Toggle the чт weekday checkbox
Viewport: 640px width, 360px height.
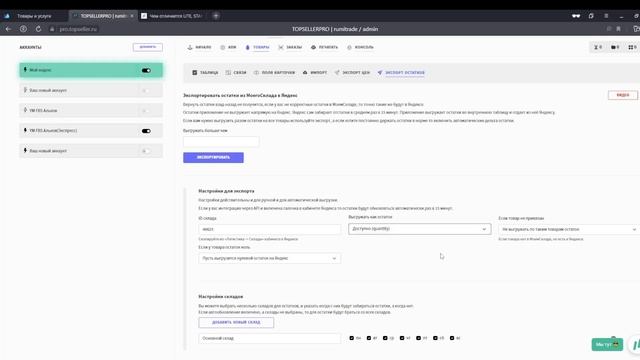402,338
